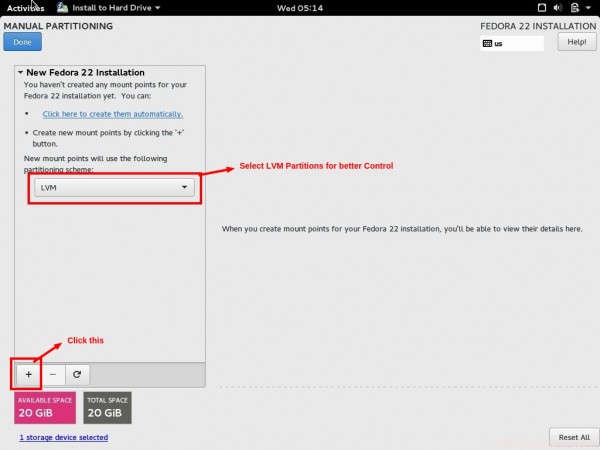The height and width of the screenshot is (450, 600).
Task: Open system menu arrow in top bar
Action: coord(588,8)
